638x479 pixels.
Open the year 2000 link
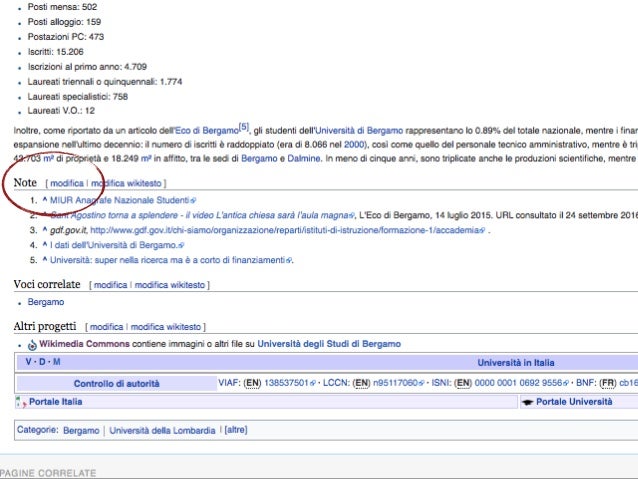point(353,144)
